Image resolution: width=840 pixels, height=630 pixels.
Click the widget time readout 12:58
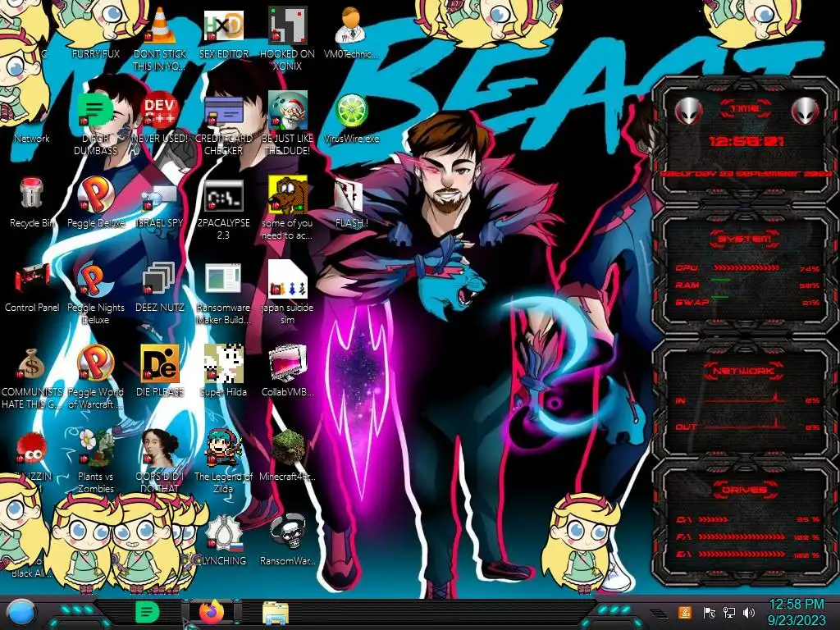click(x=746, y=141)
